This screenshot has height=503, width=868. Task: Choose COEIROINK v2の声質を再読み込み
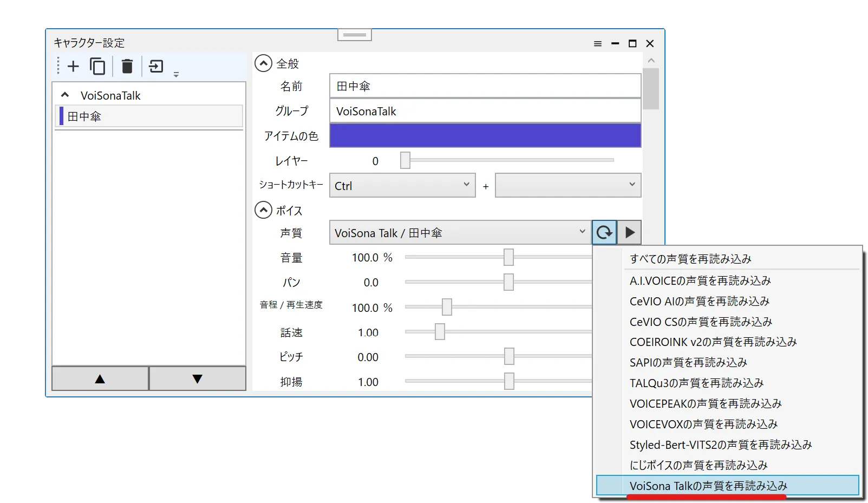727,342
